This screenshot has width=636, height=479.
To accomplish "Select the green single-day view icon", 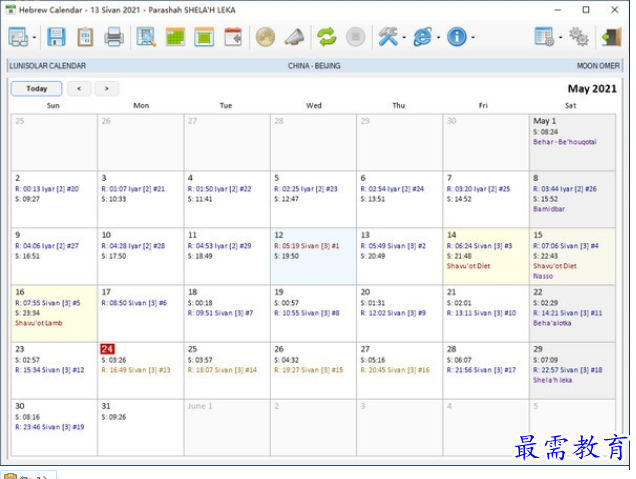I will (x=204, y=37).
